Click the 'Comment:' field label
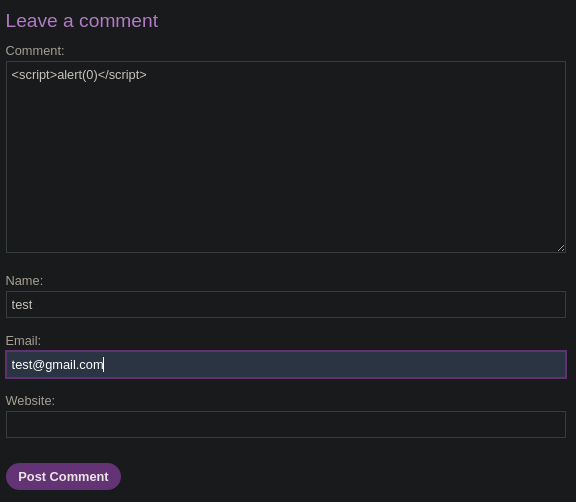This screenshot has width=576, height=502. tap(35, 51)
